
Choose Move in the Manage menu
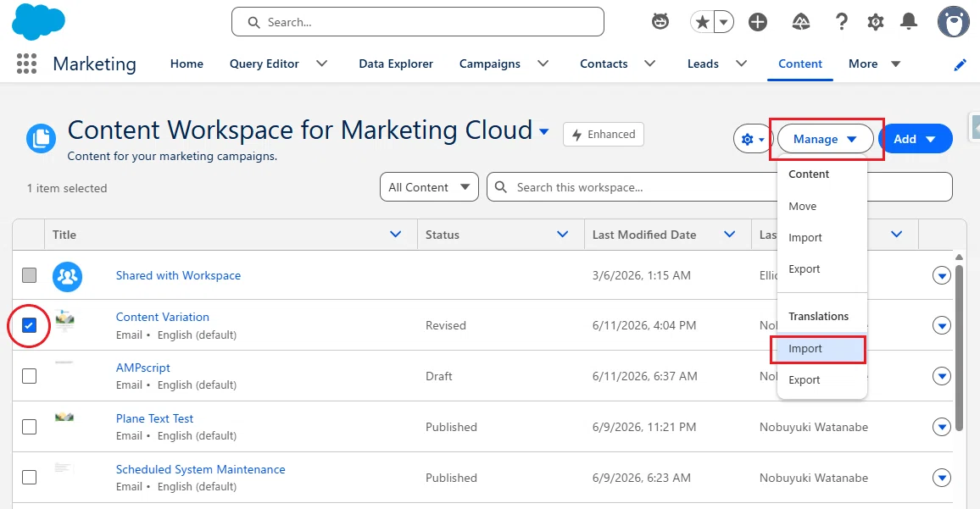(x=821, y=206)
